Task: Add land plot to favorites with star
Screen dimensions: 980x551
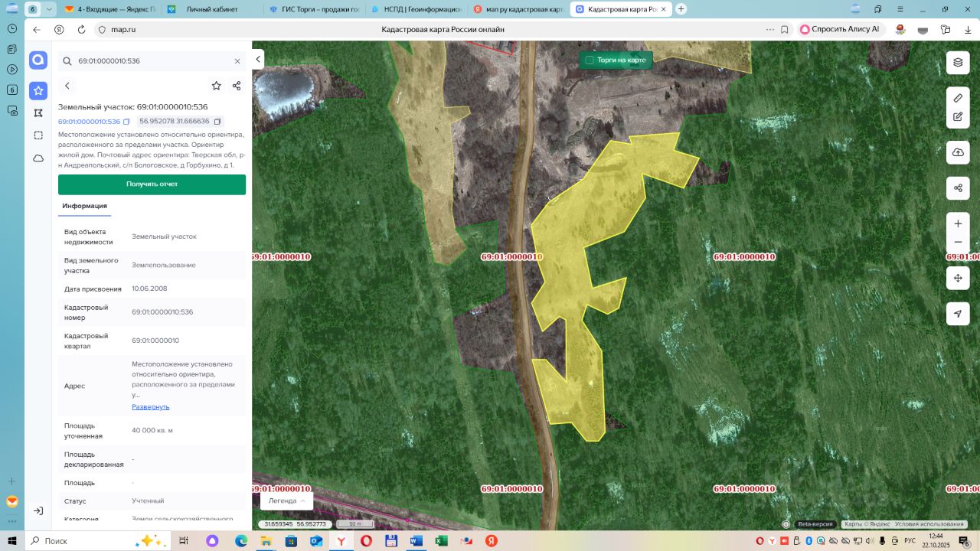Action: [217, 86]
